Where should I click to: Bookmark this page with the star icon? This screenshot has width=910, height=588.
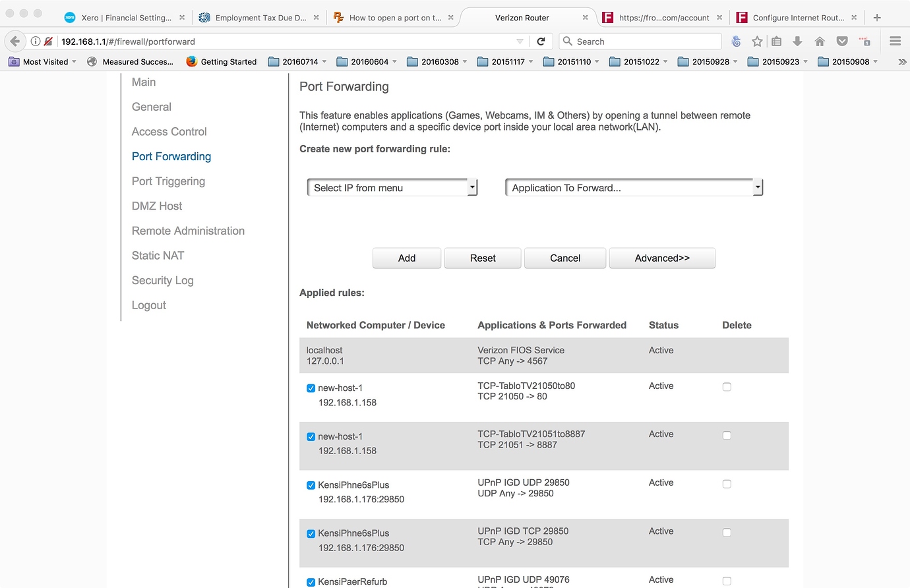[757, 42]
